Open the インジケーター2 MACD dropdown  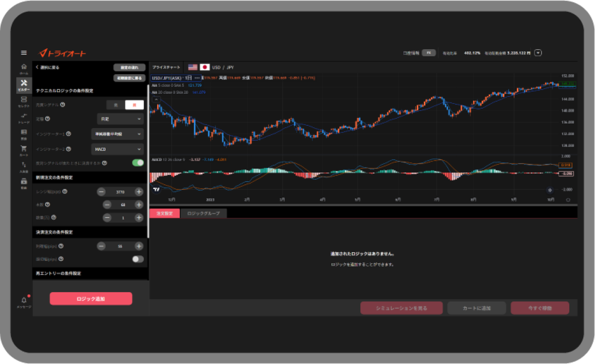118,149
